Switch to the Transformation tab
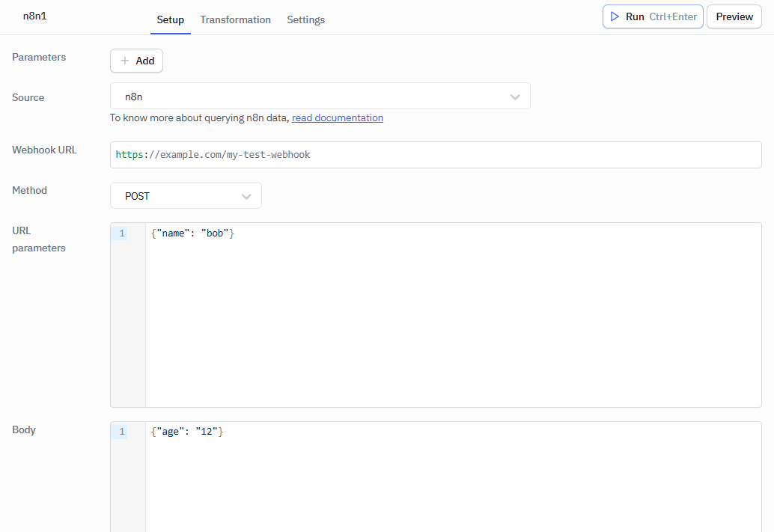 [x=235, y=20]
